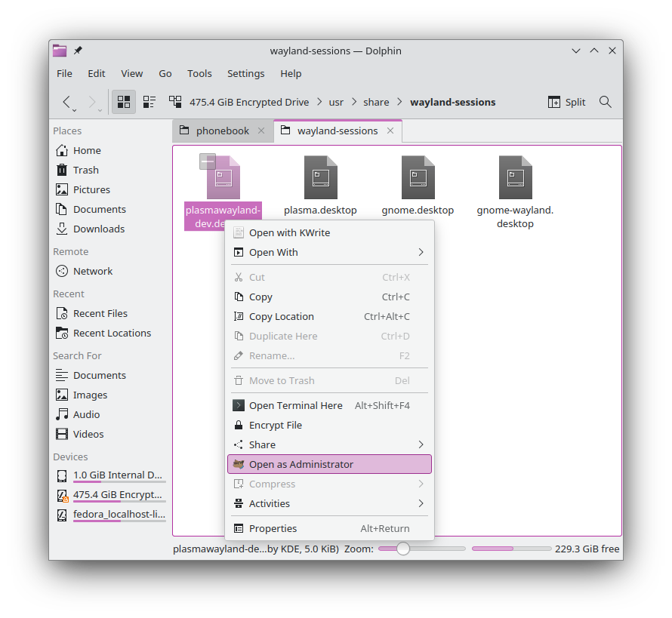
Task: Pin the window with the pushpin icon
Action: [78, 51]
